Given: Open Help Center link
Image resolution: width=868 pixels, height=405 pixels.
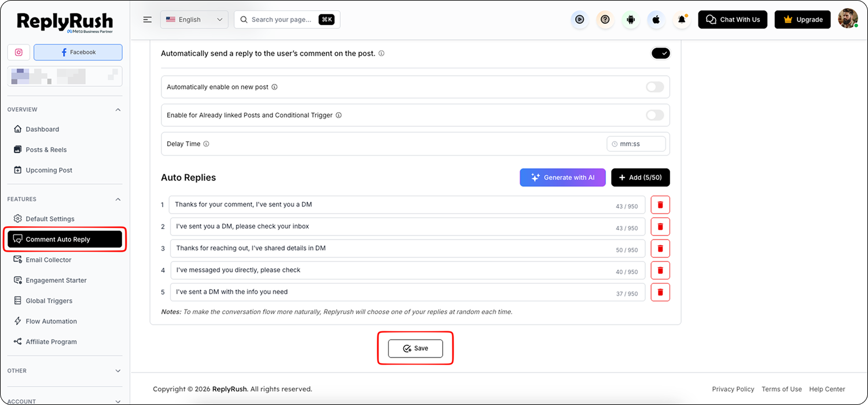Looking at the screenshot, I should click(x=827, y=389).
